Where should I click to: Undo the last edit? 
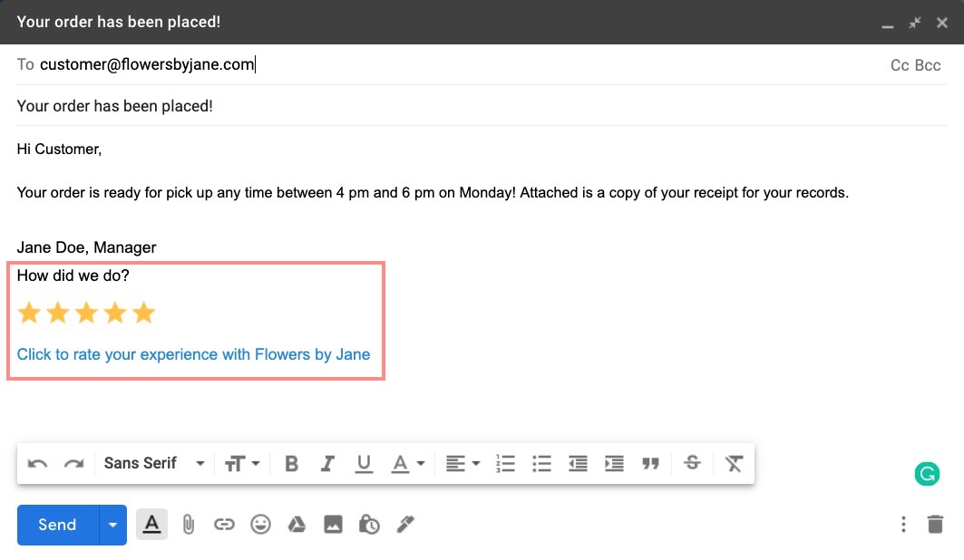pos(37,464)
